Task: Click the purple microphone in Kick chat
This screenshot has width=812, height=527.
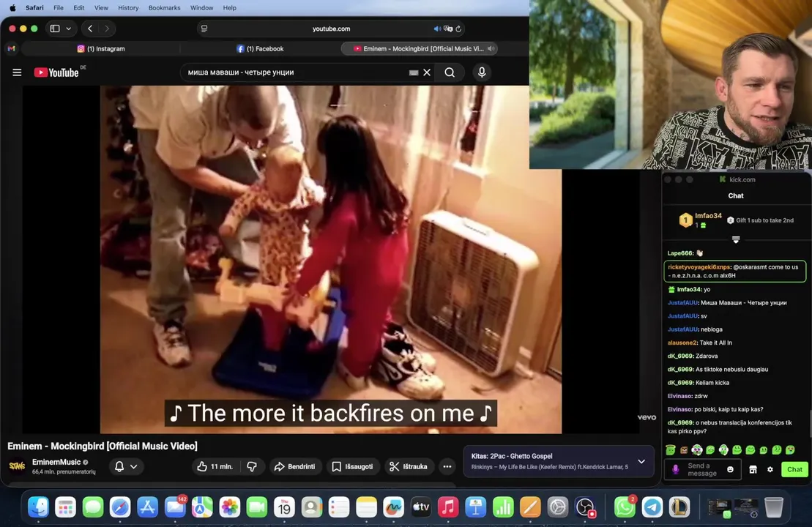Action: pyautogui.click(x=675, y=469)
